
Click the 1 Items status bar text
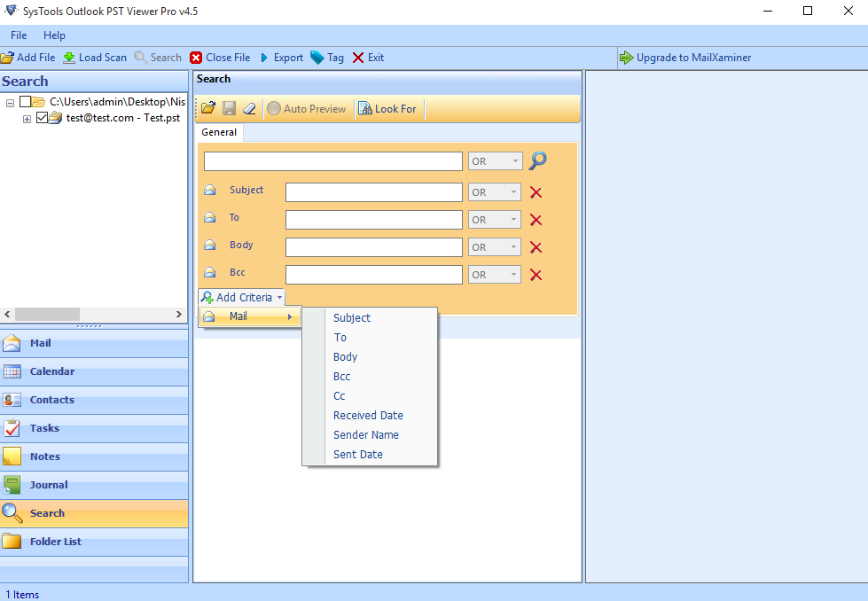[x=22, y=595]
